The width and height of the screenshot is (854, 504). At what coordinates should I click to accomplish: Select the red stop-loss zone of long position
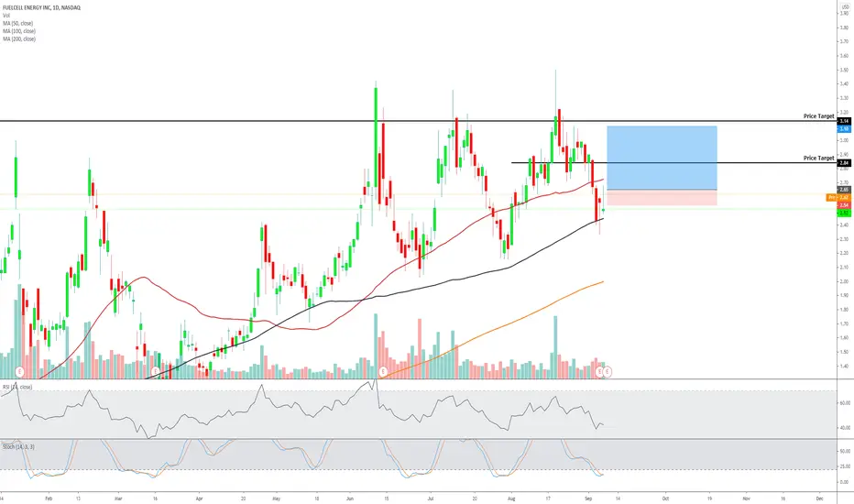pyautogui.click(x=662, y=198)
